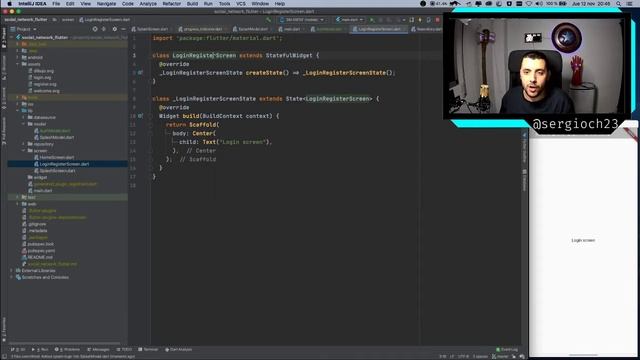
Task: Click the LoginRegisterScreen.dart breadcrumb in navigation bar
Action: pyautogui.click(x=104, y=20)
